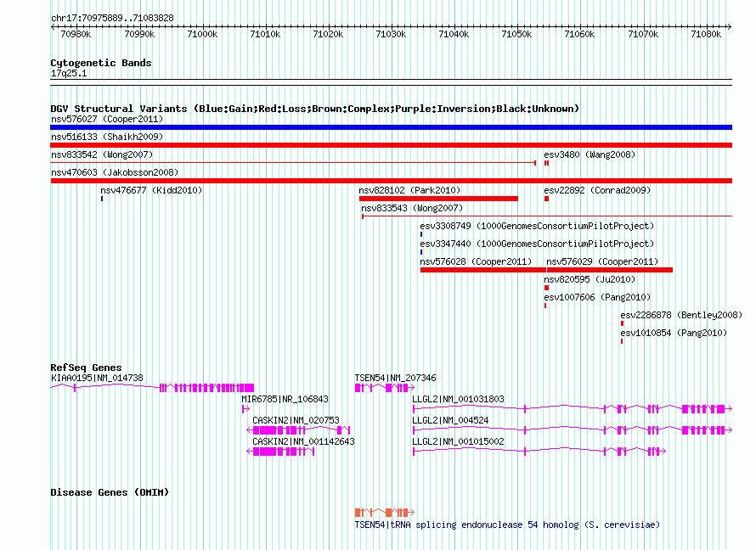756x550 pixels.
Task: Click the MIR6785|NR_106843 text label
Action: [x=285, y=399]
